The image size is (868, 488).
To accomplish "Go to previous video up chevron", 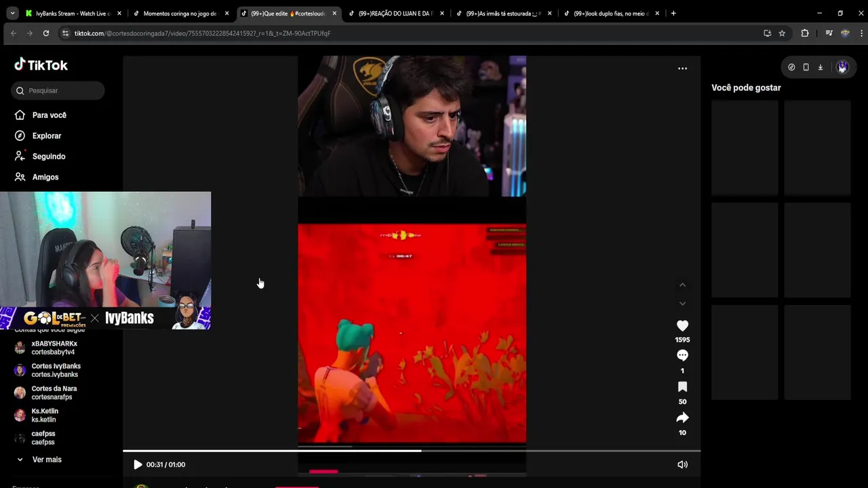I will [x=682, y=285].
